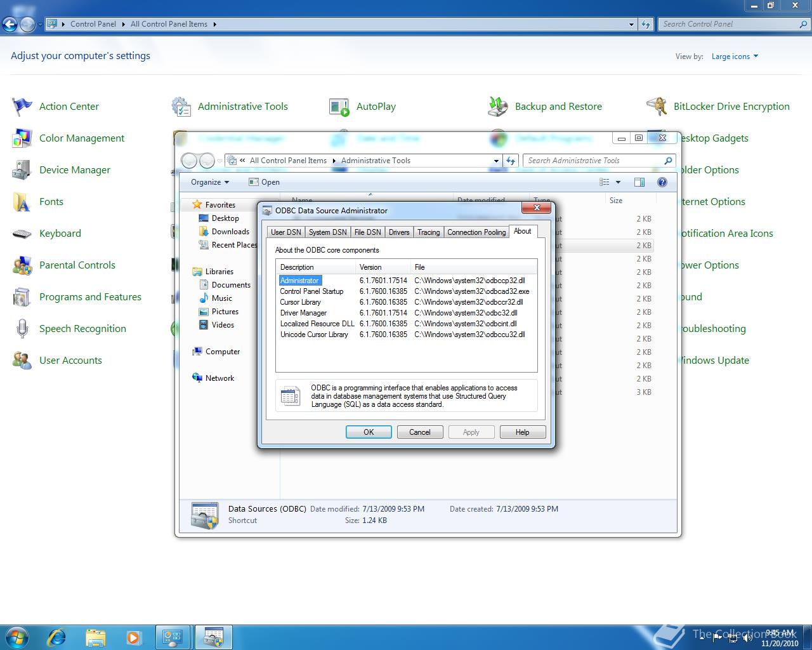The image size is (812, 650).
Task: Switch to Control Panel taskbar button
Action: (173, 637)
